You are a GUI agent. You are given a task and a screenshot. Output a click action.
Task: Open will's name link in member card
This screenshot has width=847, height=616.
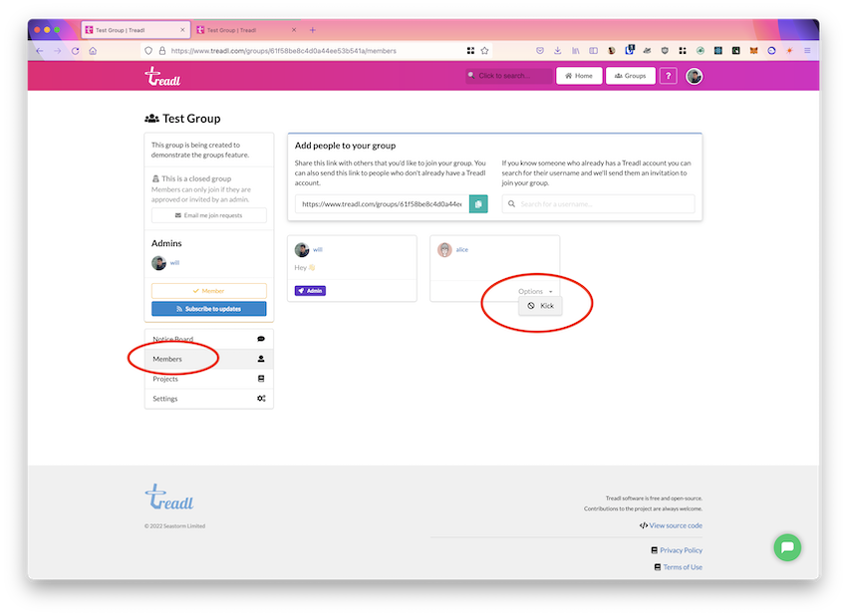pos(318,249)
